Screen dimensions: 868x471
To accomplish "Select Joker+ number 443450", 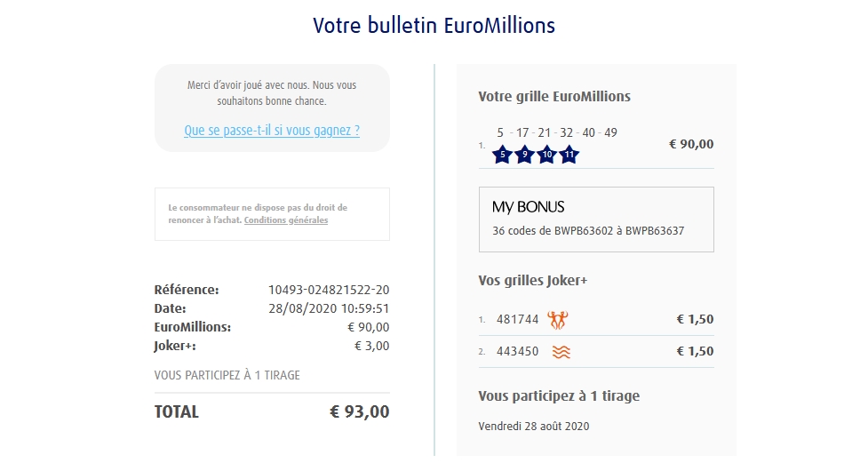I will point(517,351).
